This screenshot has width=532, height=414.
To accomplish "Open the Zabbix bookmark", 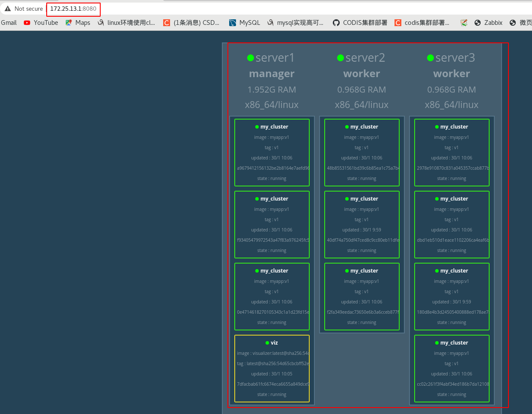I will (x=488, y=23).
